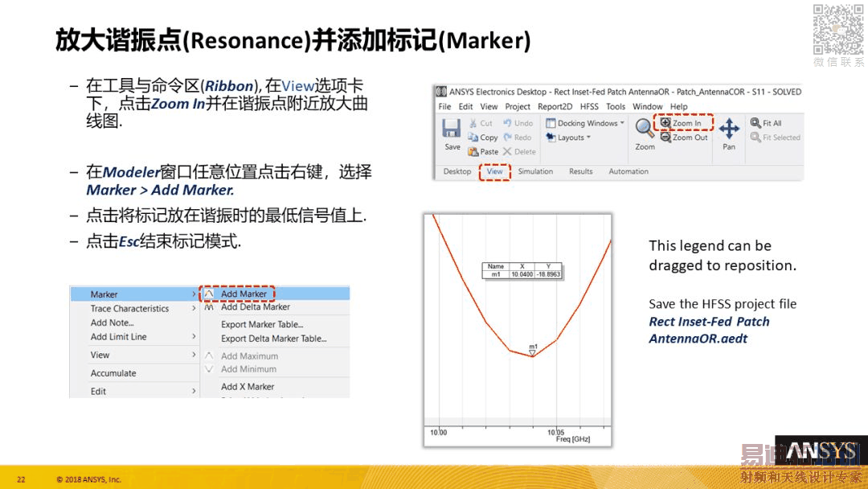This screenshot has height=489, width=868.
Task: Expand the Marker submenu entry
Action: click(x=134, y=294)
